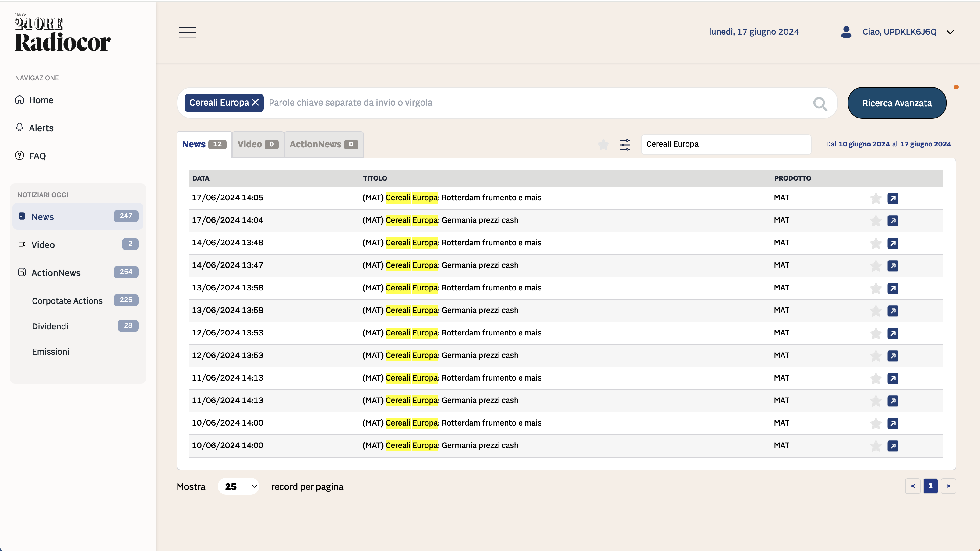The width and height of the screenshot is (980, 551).
Task: Toggle the favorite star for the saved search
Action: pyautogui.click(x=603, y=145)
